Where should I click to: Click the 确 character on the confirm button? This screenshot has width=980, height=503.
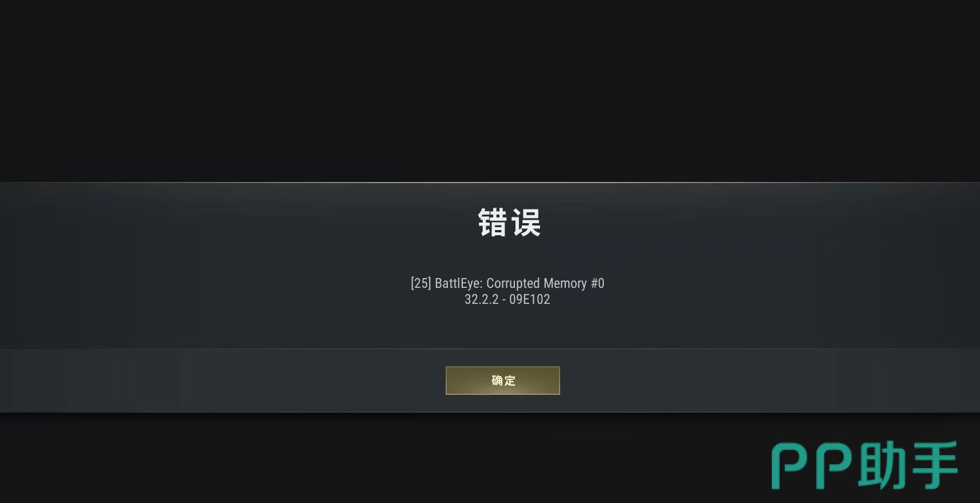[497, 381]
